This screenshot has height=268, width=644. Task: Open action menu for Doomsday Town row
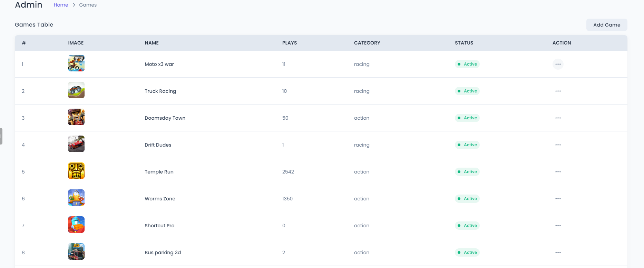point(558,118)
